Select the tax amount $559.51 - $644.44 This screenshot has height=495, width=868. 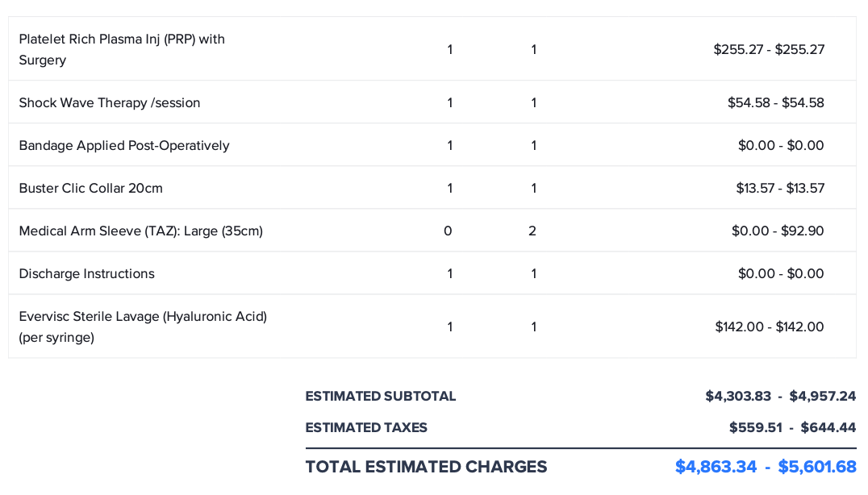tap(792, 427)
